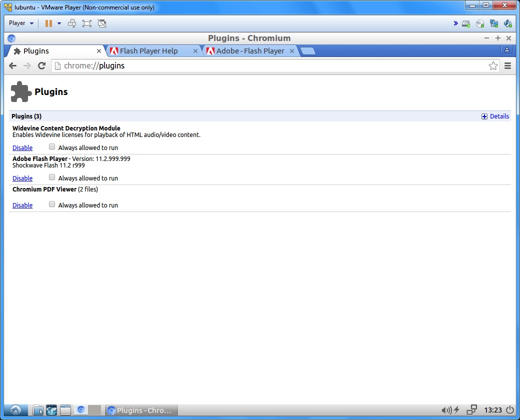The image size is (520, 420).
Task: Click the logout power icon in panel
Action: pyautogui.click(x=510, y=410)
